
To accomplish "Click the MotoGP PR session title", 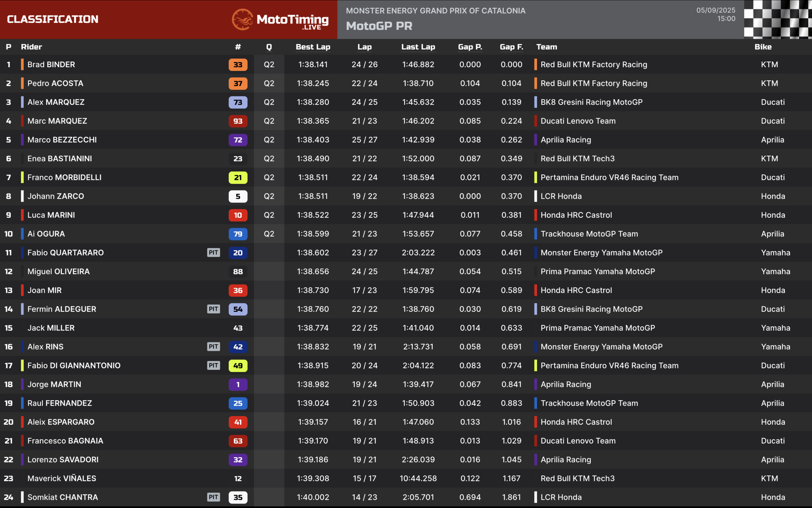I will coord(379,26).
